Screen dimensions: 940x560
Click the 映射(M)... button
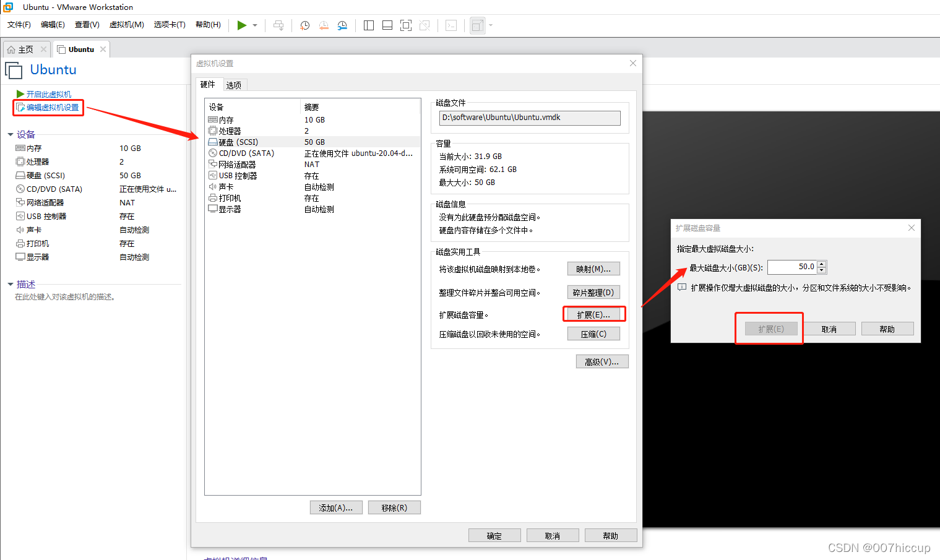[593, 269]
